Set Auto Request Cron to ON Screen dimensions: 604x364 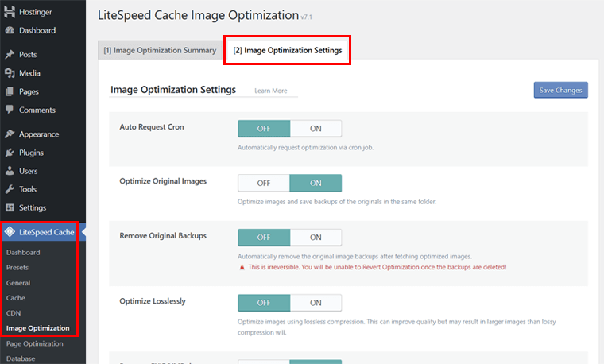[x=316, y=129]
